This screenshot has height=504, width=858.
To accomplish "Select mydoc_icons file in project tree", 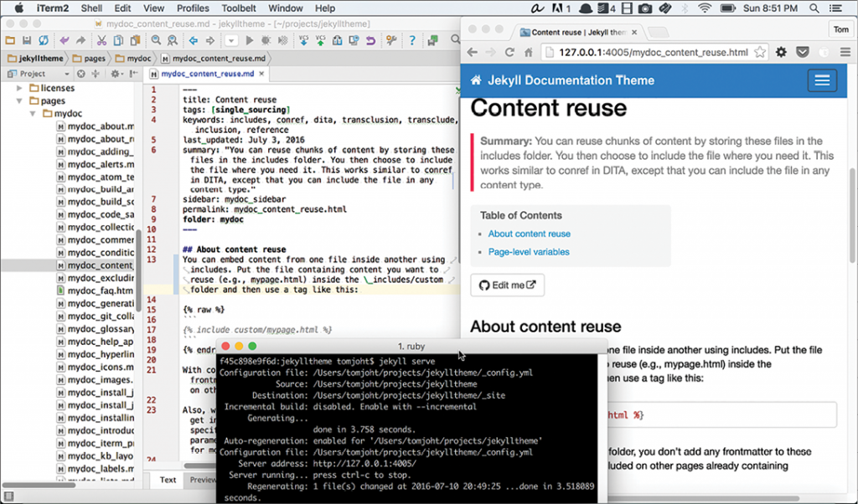I will (x=96, y=367).
